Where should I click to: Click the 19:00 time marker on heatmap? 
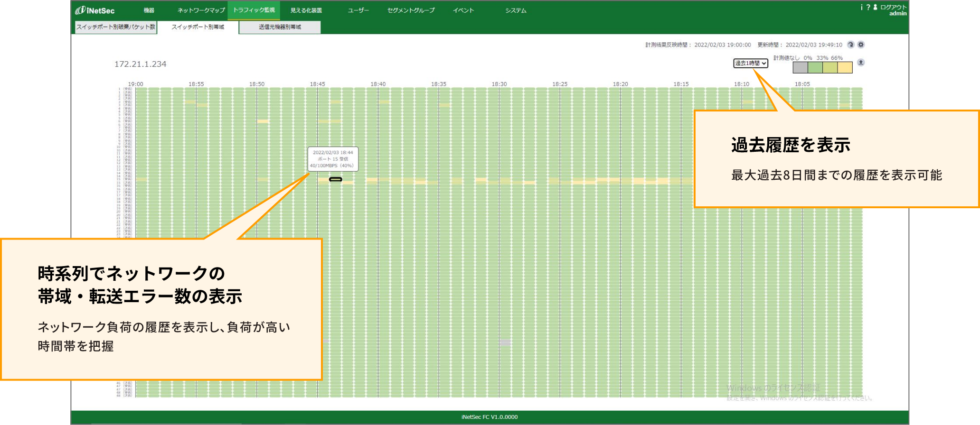point(136,84)
